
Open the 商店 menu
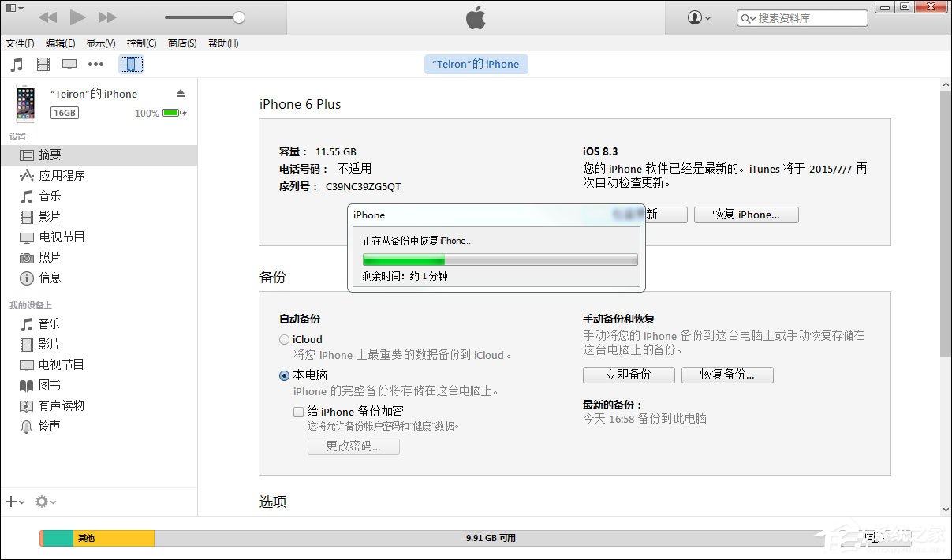click(181, 43)
